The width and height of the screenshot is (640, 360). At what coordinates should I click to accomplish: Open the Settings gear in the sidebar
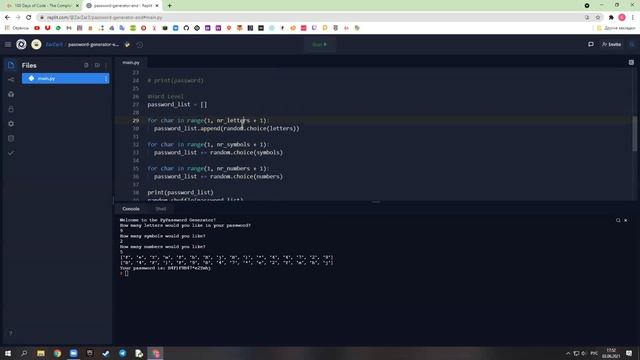click(x=11, y=124)
